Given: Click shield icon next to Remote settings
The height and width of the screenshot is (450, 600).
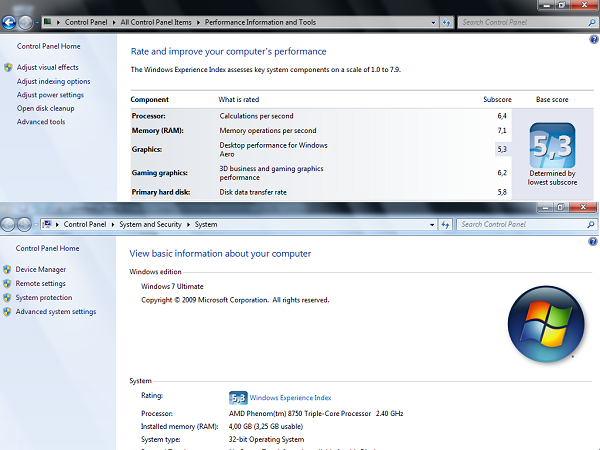Looking at the screenshot, I should pos(7,284).
